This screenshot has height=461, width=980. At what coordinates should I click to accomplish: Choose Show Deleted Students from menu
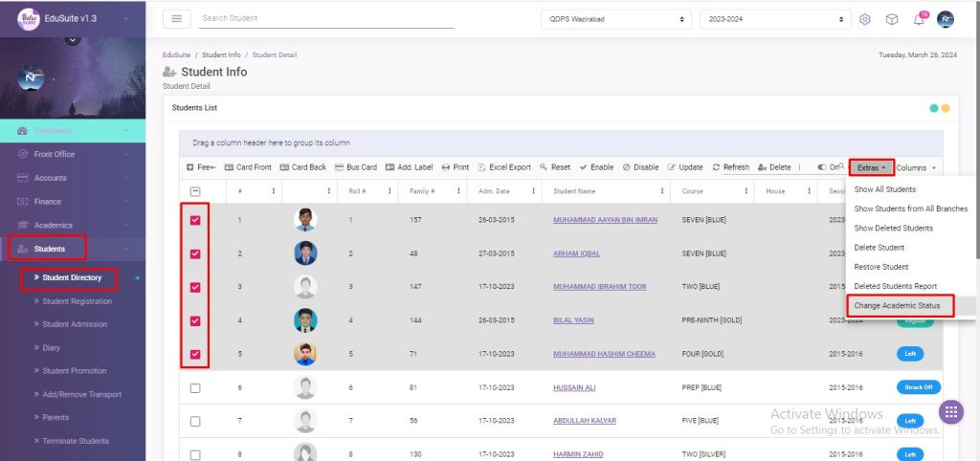tap(893, 229)
